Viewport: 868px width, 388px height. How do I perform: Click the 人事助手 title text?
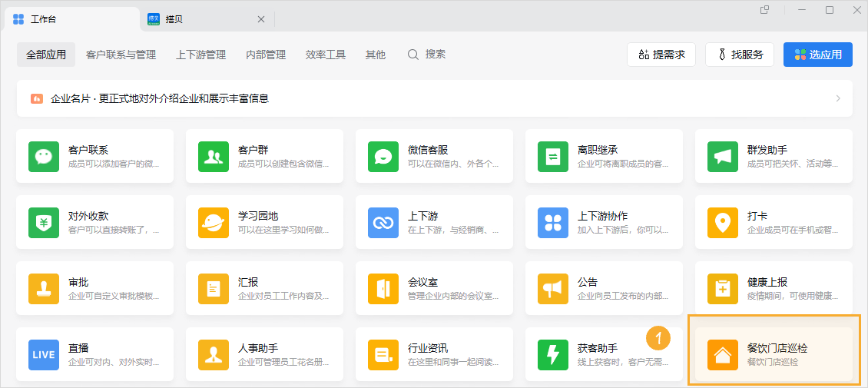coord(258,348)
